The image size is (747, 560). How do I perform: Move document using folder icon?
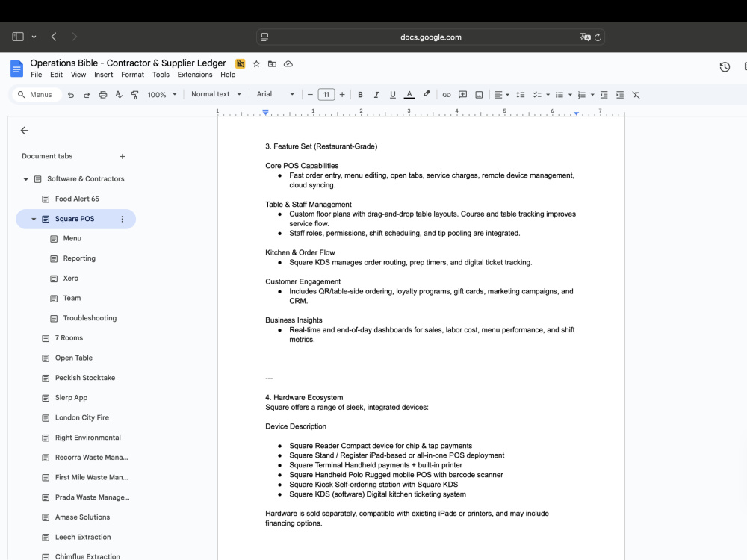(x=272, y=63)
